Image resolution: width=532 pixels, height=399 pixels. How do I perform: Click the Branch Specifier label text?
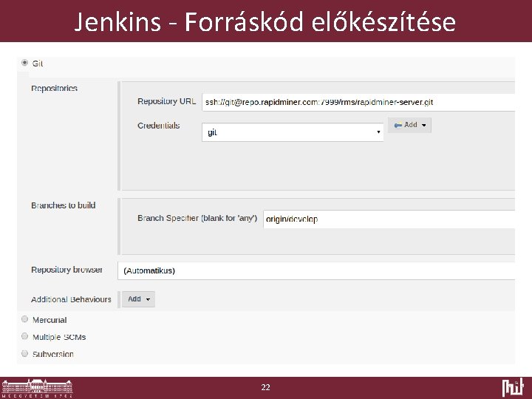197,218
